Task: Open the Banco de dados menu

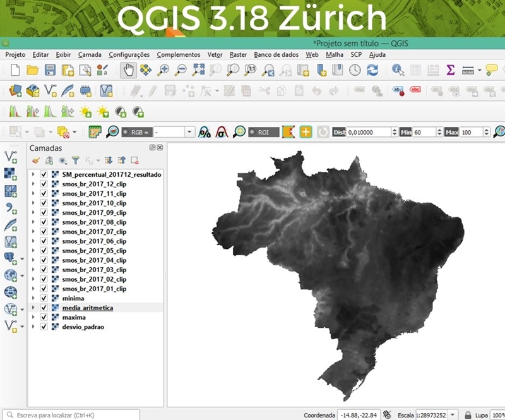Action: 276,54
